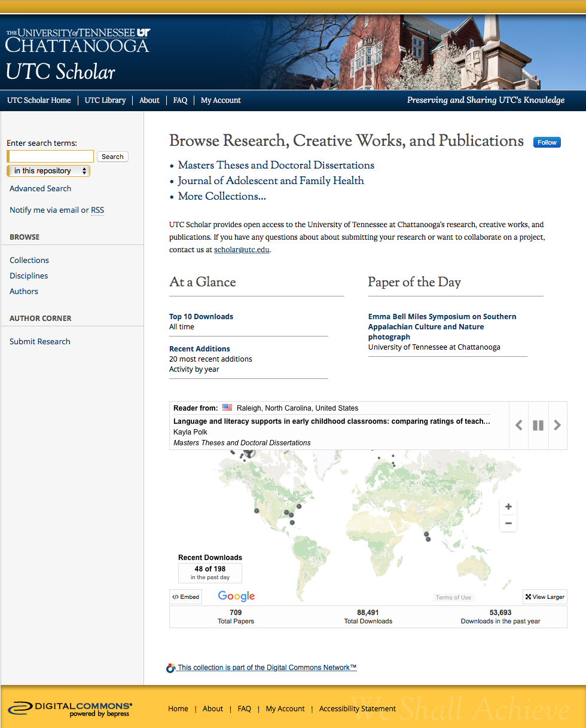The width and height of the screenshot is (586, 728).
Task: Zoom in on the downloads map
Action: [x=508, y=506]
